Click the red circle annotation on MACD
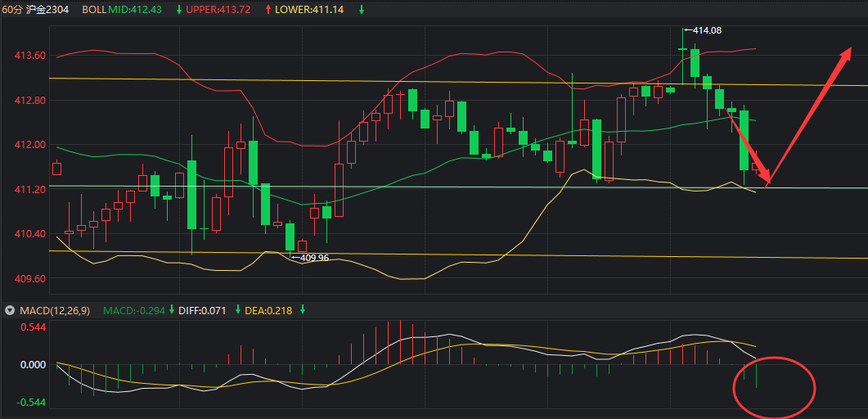Screen dimensions: 868x419 (x=773, y=386)
